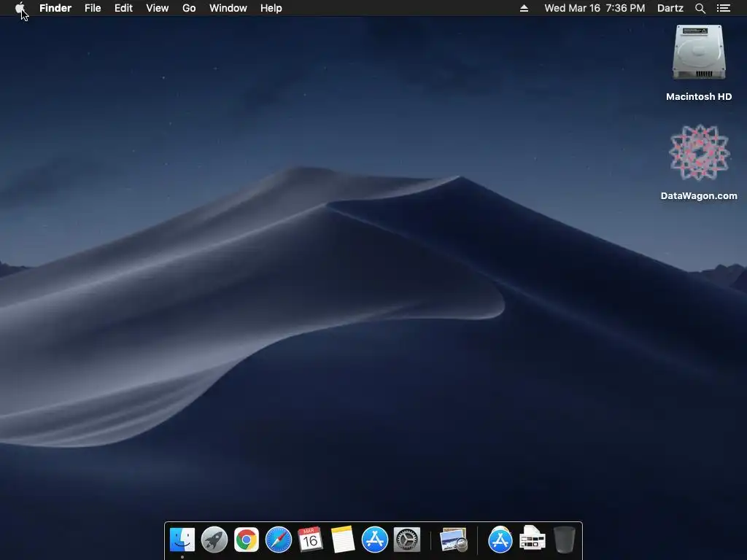The width and height of the screenshot is (747, 560).
Task: Open the Trash in the Dock
Action: click(x=565, y=540)
